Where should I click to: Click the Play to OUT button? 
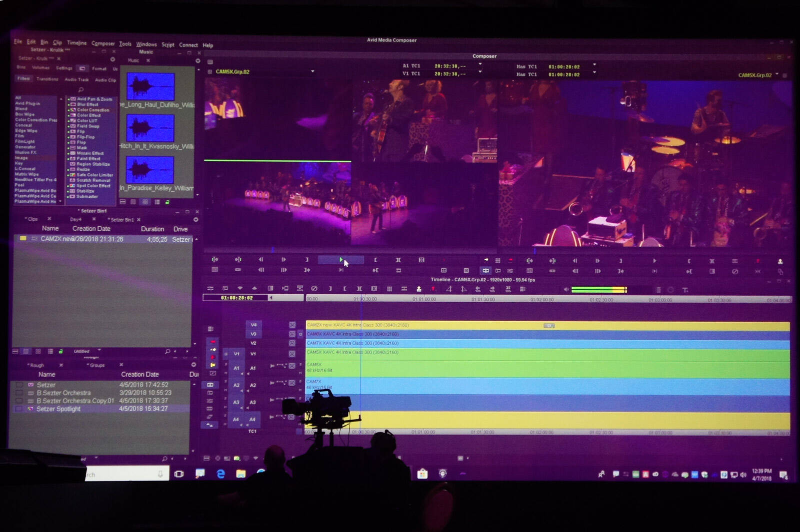click(x=341, y=270)
